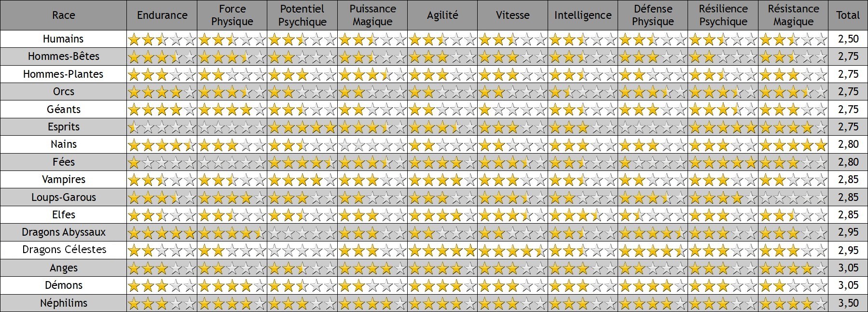Click the Endurance star rating for Humains
The width and height of the screenshot is (868, 312).
(162, 39)
